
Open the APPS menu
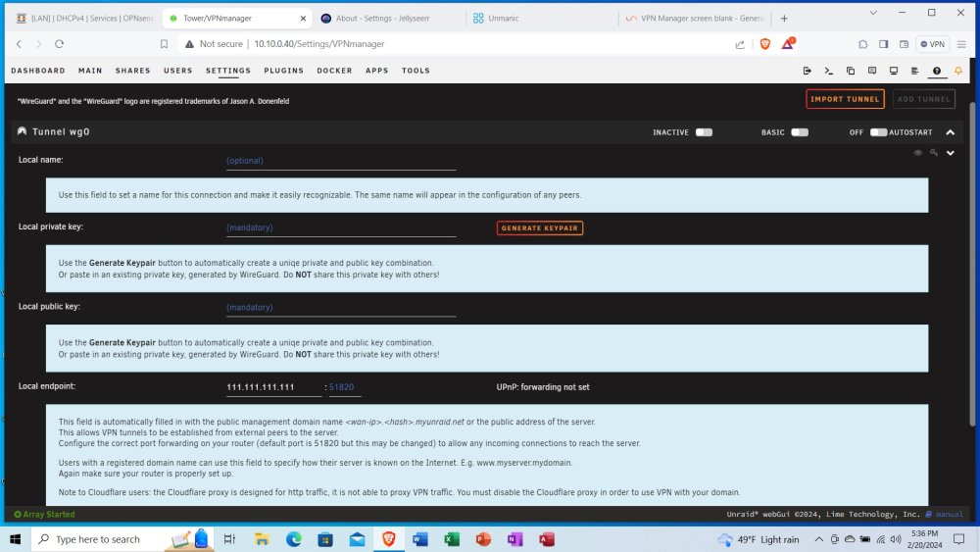(x=377, y=71)
